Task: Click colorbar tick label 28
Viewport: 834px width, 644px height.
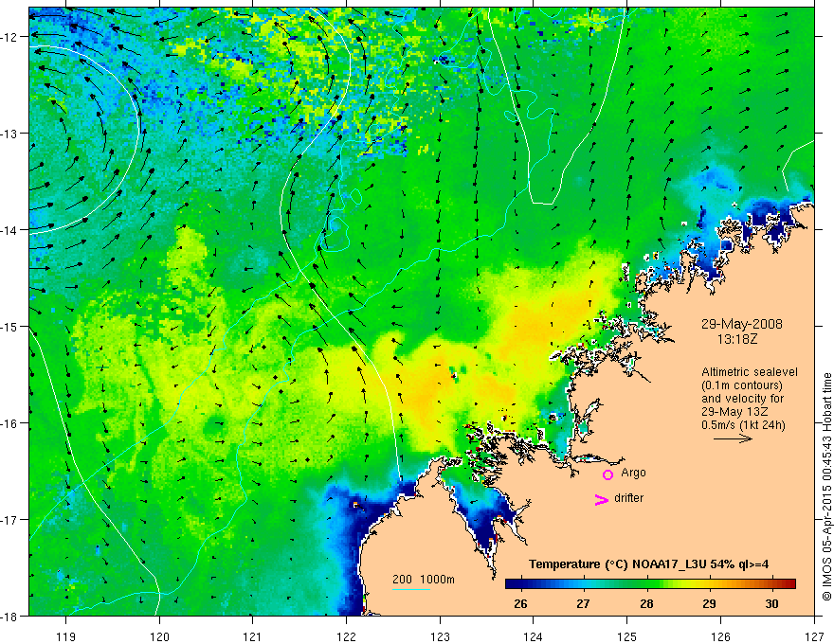Action: point(646,603)
